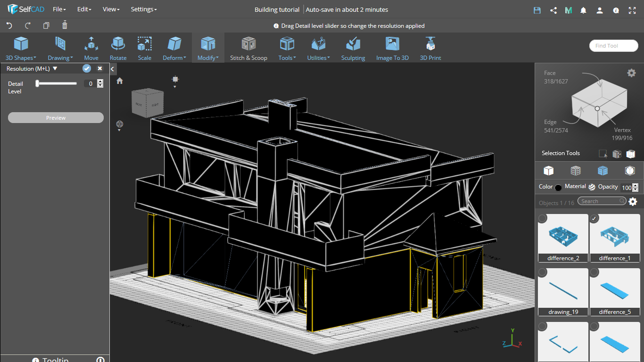The width and height of the screenshot is (644, 362).
Task: Click the Home view icon
Action: click(120, 81)
